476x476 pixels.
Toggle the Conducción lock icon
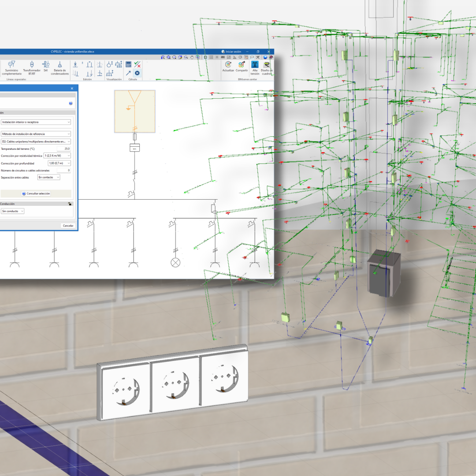click(70, 204)
